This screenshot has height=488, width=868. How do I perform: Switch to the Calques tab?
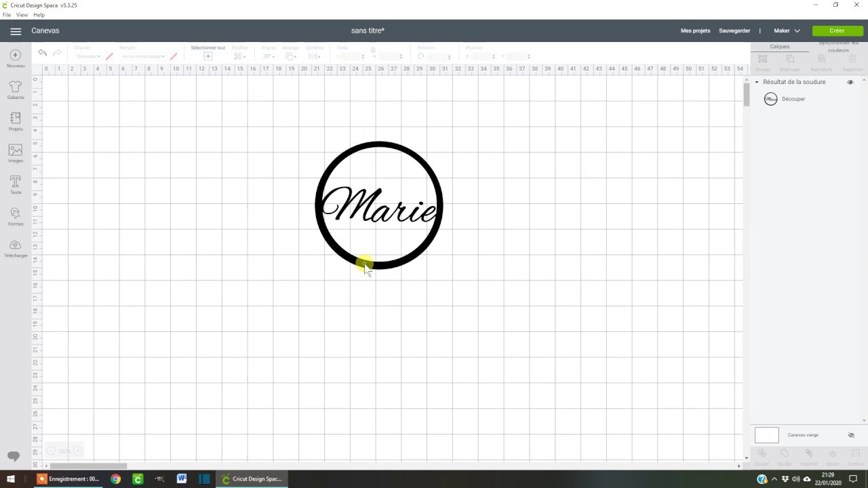click(780, 47)
